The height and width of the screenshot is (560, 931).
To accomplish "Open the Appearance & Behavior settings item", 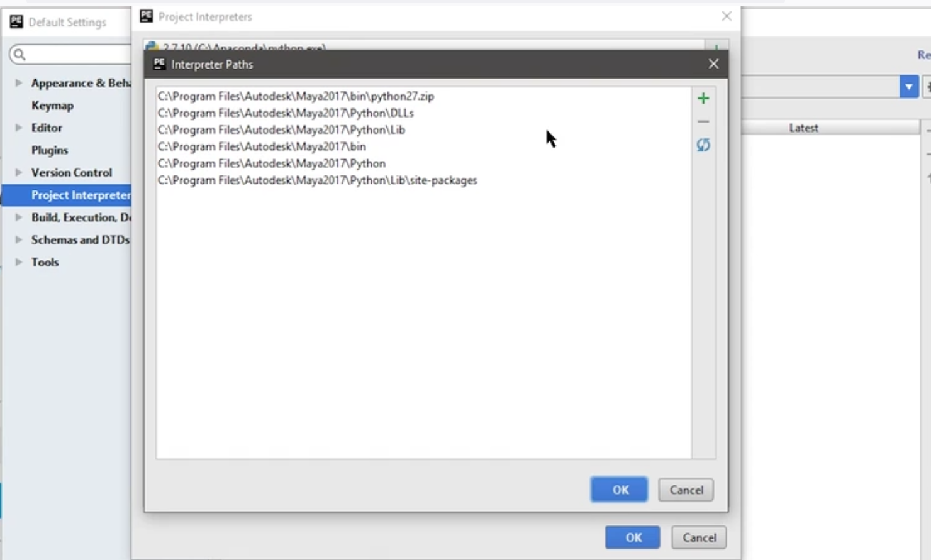I will pyautogui.click(x=81, y=83).
